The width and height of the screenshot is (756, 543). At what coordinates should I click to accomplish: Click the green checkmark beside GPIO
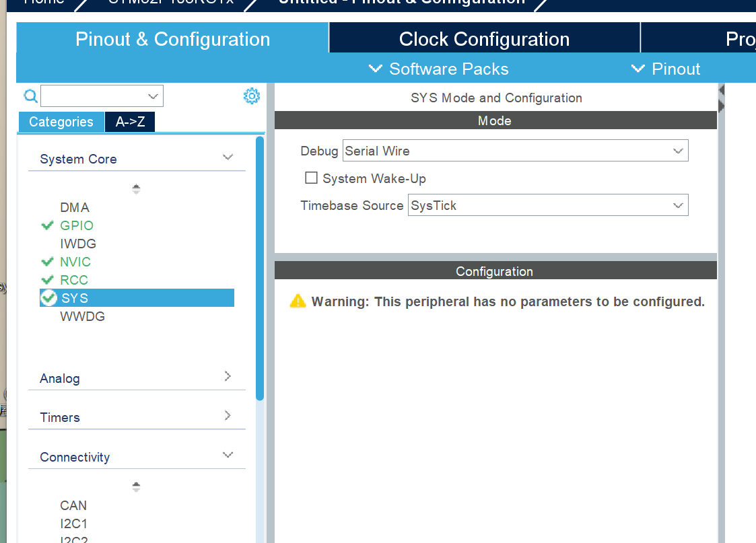point(47,225)
